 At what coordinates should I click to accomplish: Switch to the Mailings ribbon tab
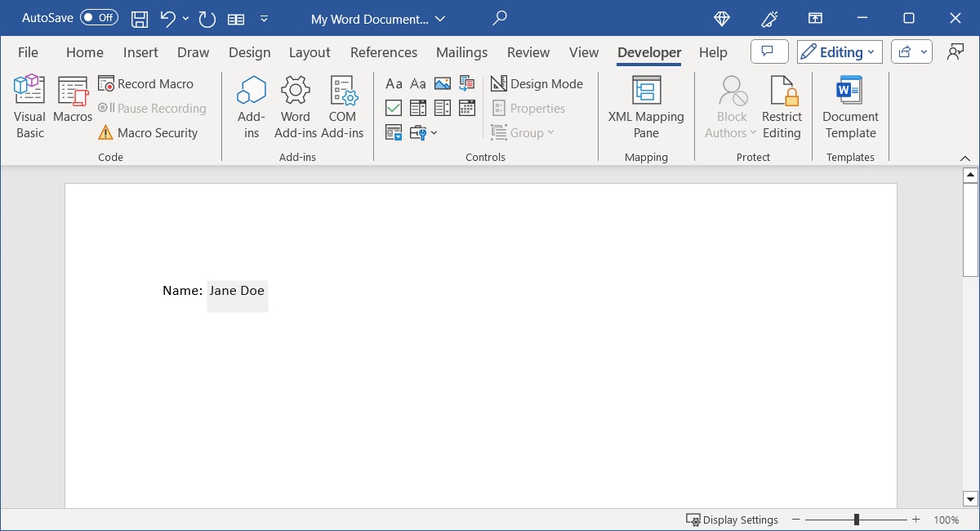pyautogui.click(x=461, y=51)
